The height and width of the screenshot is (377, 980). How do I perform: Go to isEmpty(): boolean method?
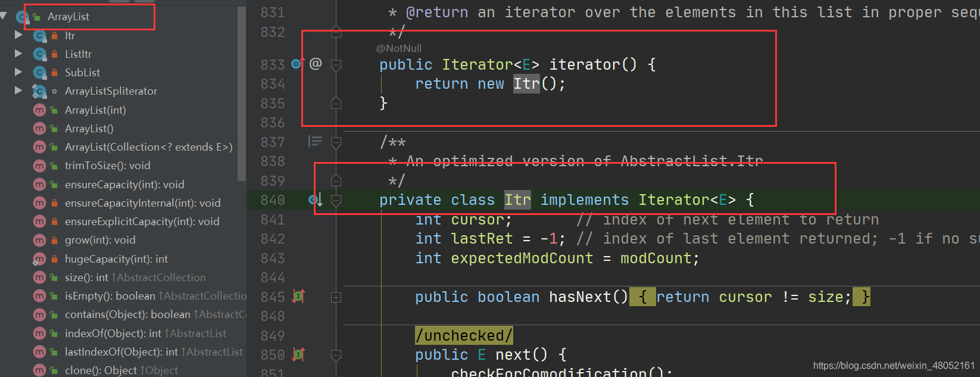[110, 296]
